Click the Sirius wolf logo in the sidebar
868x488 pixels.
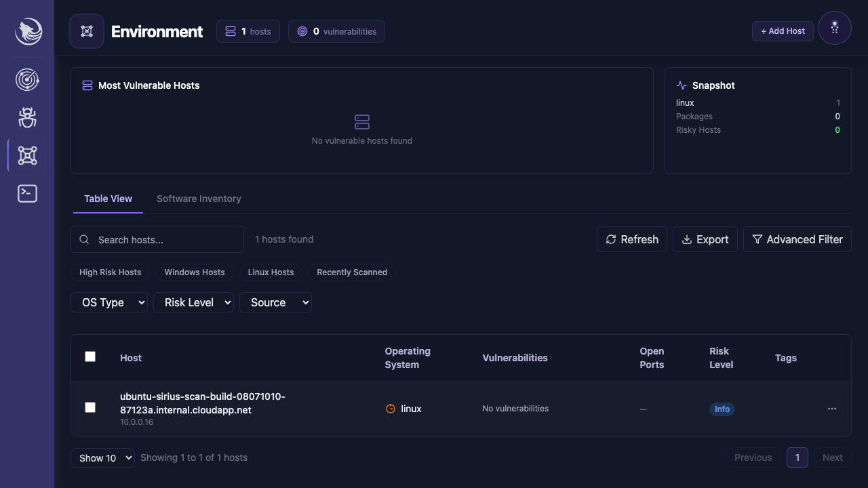pyautogui.click(x=28, y=31)
